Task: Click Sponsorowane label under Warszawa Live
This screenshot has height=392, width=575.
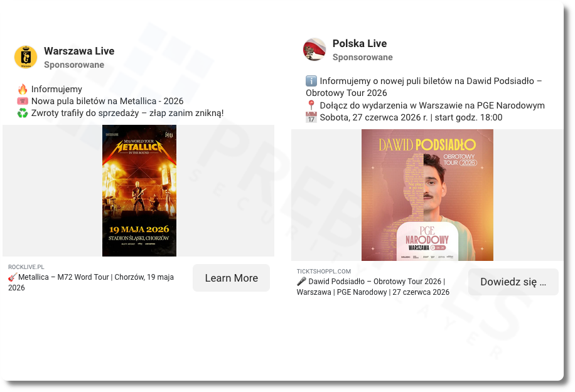Action: point(74,65)
